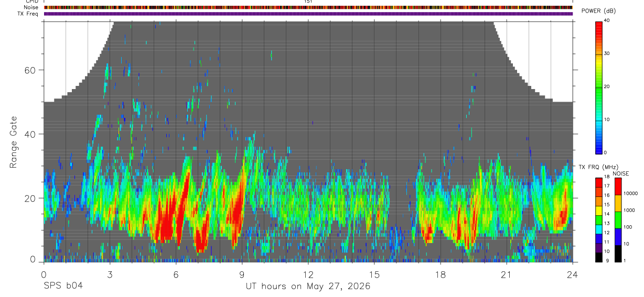Click the Range Gate axis label

pyautogui.click(x=14, y=142)
